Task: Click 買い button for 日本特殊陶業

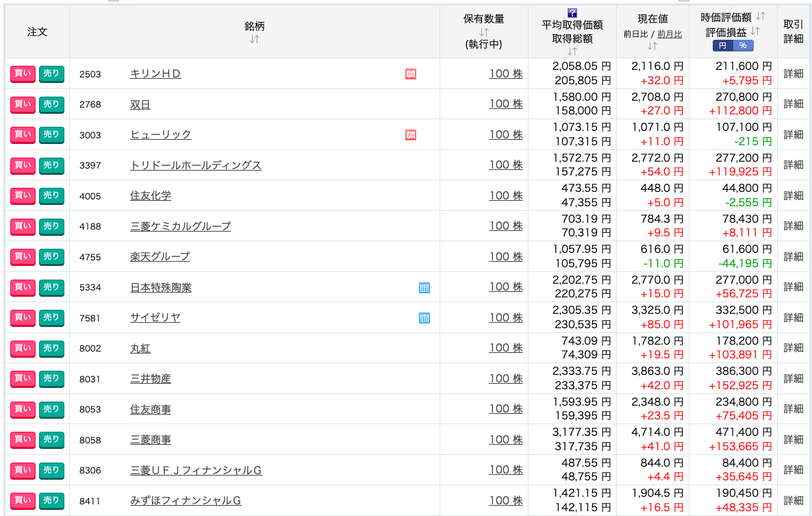Action: [x=23, y=288]
